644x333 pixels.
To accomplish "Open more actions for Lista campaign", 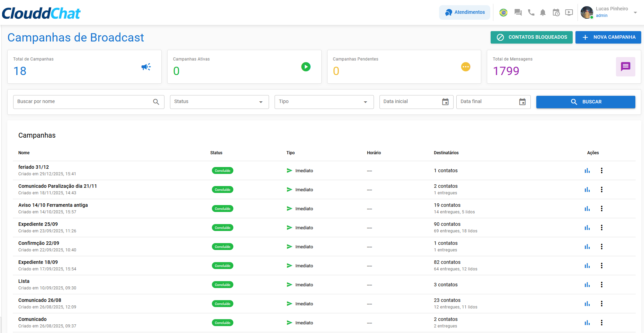I will click(x=602, y=285).
